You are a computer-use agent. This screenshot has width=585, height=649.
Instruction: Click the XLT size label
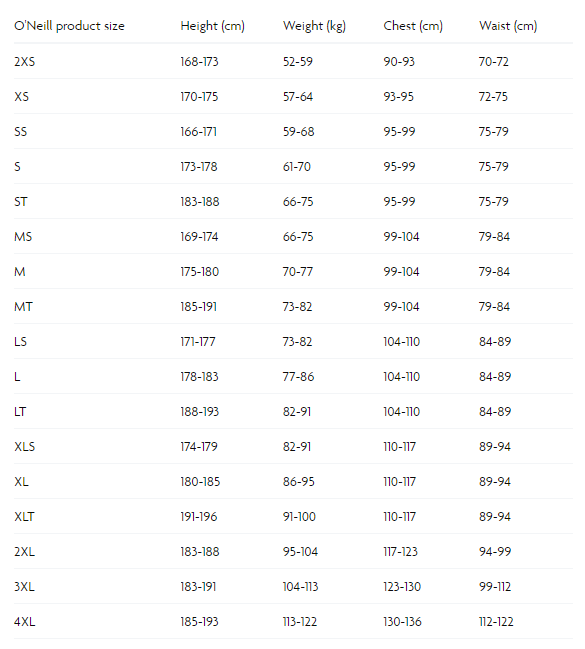[x=24, y=517]
